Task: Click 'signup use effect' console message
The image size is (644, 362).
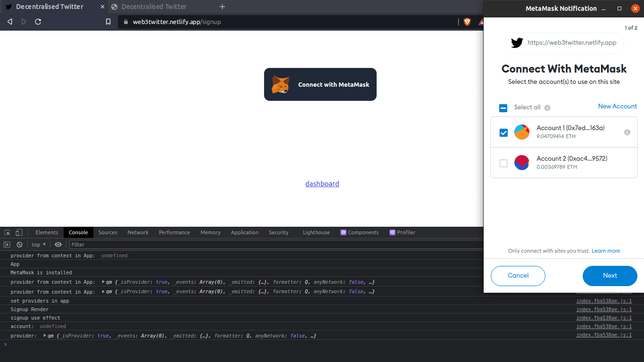Action: coord(35,318)
